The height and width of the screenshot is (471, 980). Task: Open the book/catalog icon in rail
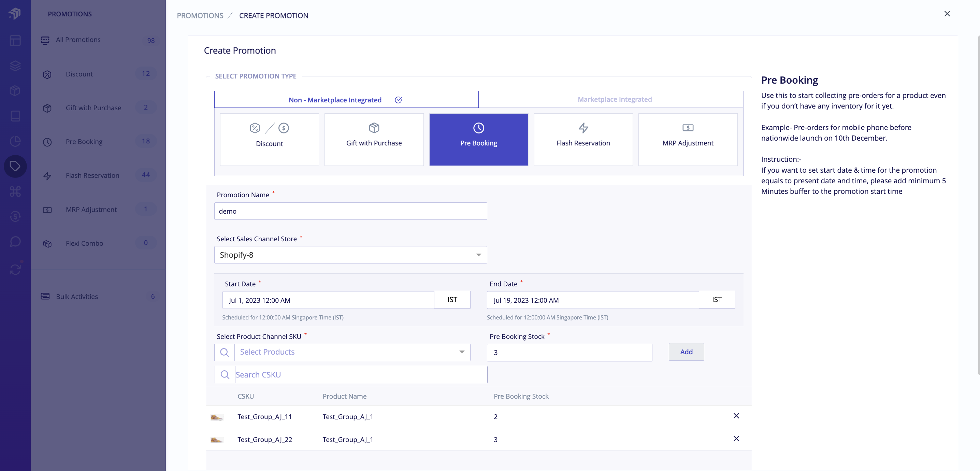pyautogui.click(x=15, y=116)
